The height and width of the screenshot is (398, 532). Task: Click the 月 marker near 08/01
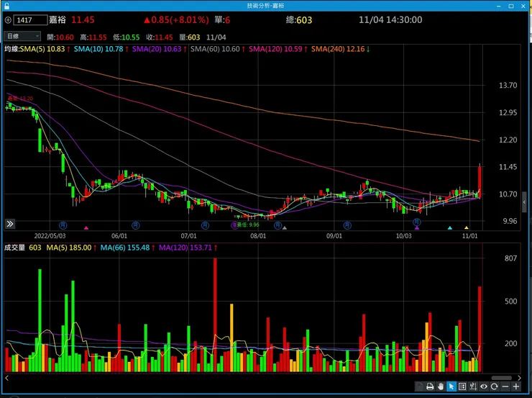[x=278, y=225]
